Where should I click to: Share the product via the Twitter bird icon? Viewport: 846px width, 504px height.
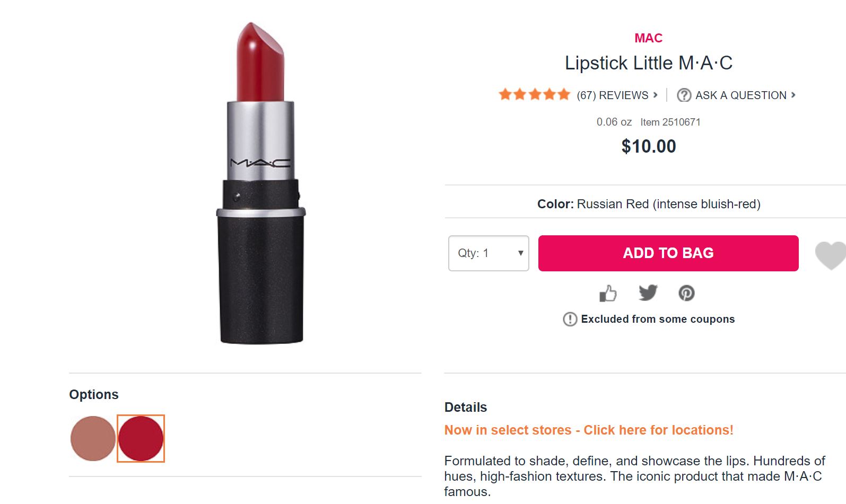tap(648, 293)
